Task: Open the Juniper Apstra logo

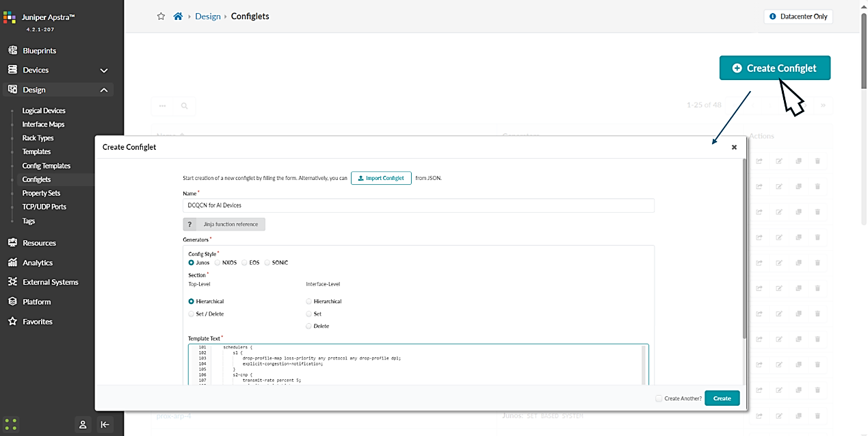Action: [x=9, y=17]
